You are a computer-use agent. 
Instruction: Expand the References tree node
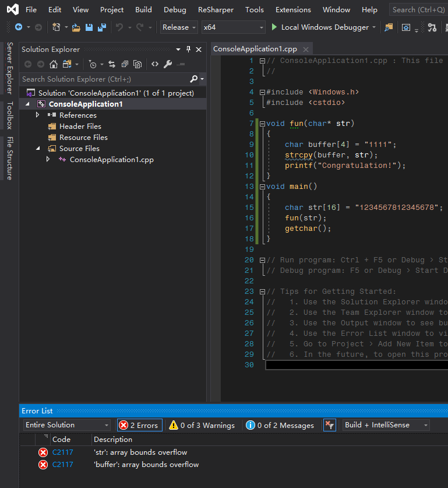pyautogui.click(x=38, y=115)
